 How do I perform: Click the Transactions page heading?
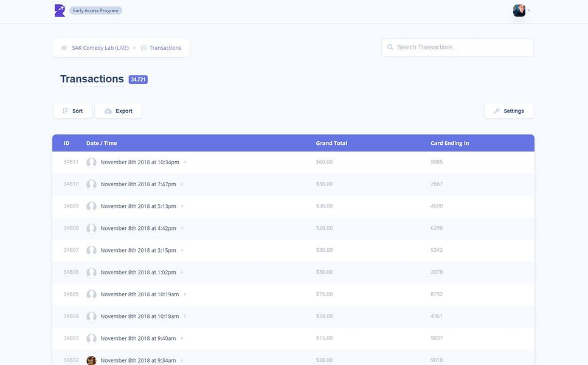pos(92,78)
